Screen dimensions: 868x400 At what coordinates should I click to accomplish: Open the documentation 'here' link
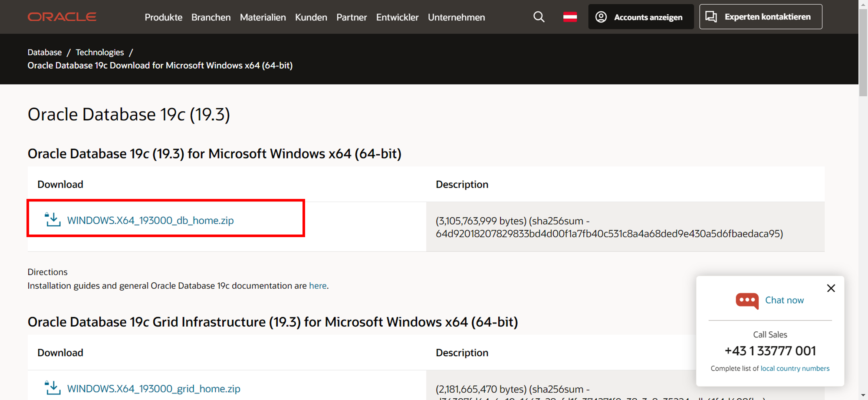click(318, 286)
